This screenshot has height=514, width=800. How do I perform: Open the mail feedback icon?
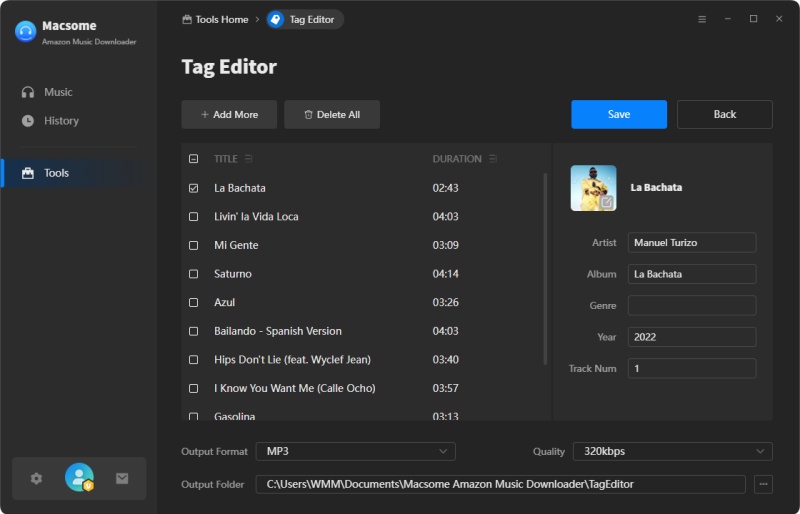pyautogui.click(x=122, y=478)
